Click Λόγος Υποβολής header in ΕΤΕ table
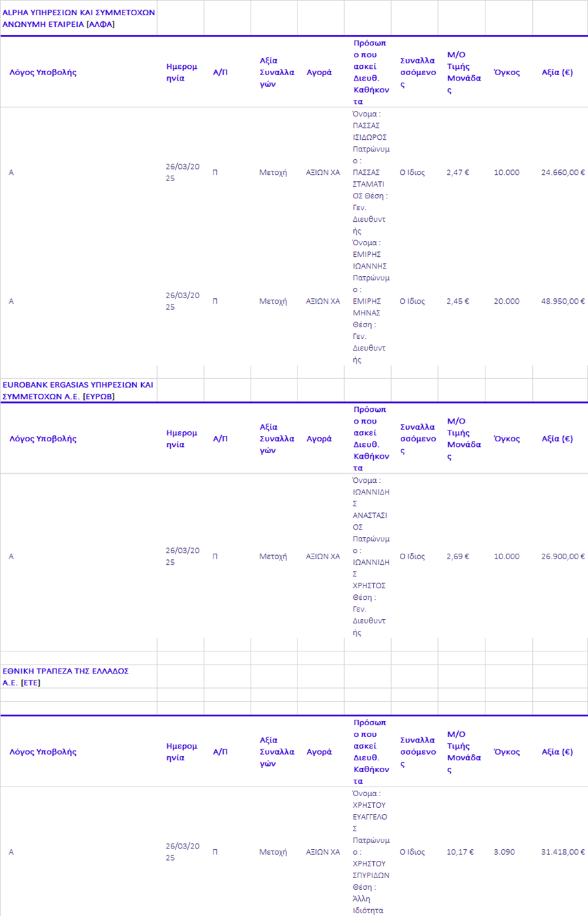The width and height of the screenshot is (588, 916). coord(43,752)
